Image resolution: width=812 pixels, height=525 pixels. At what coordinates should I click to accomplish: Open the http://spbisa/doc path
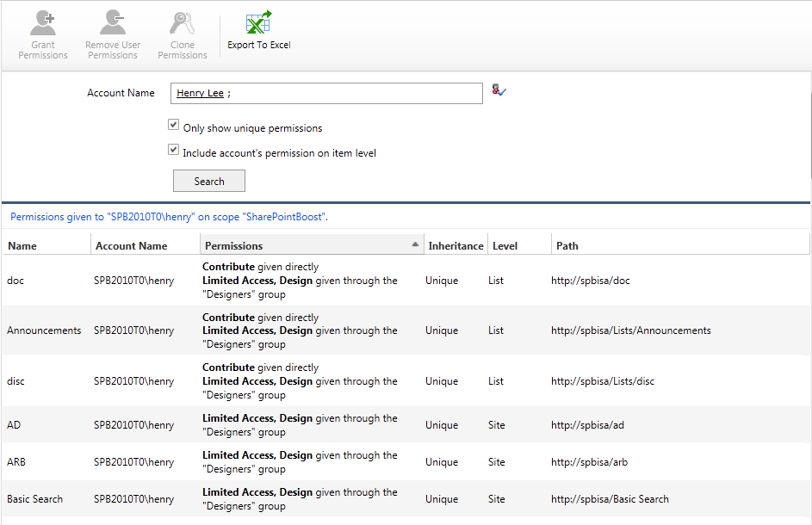[x=590, y=281]
